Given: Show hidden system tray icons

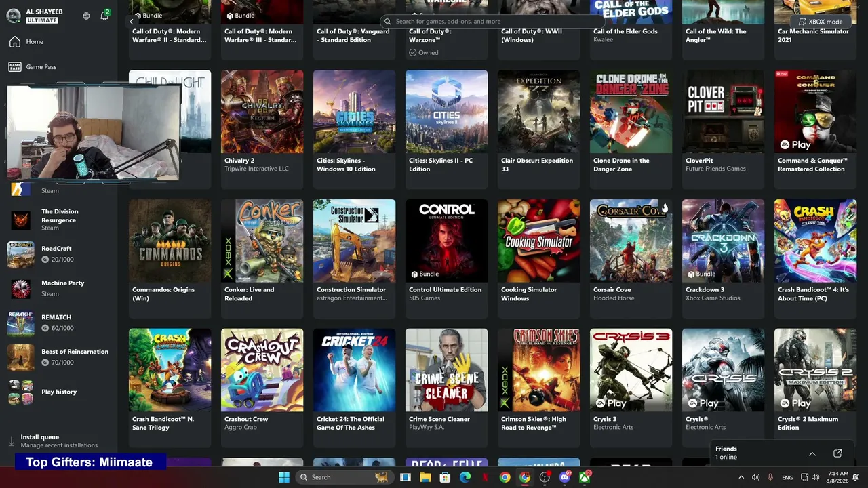Looking at the screenshot, I should [x=741, y=477].
